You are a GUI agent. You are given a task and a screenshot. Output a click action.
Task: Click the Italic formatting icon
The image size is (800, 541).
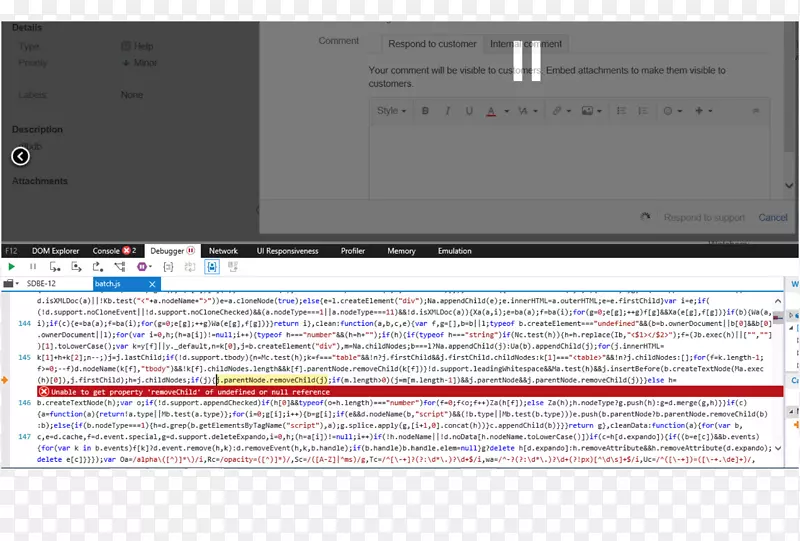point(446,111)
